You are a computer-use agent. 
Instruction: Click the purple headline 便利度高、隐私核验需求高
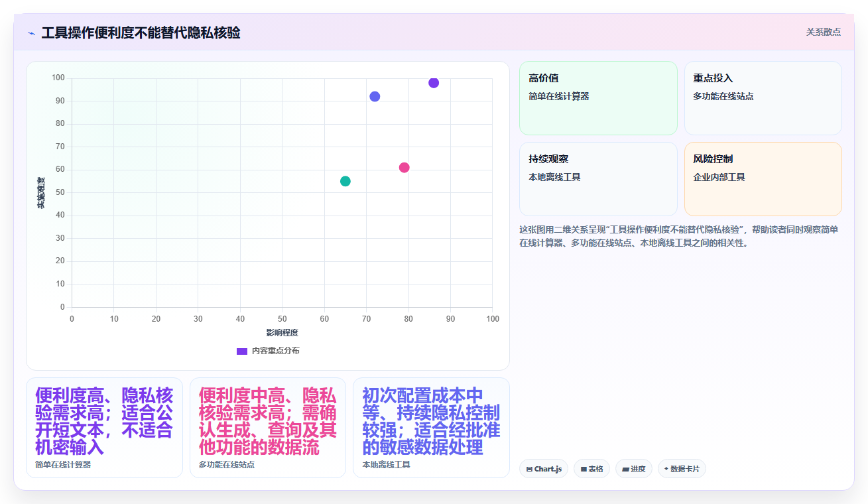tap(104, 422)
